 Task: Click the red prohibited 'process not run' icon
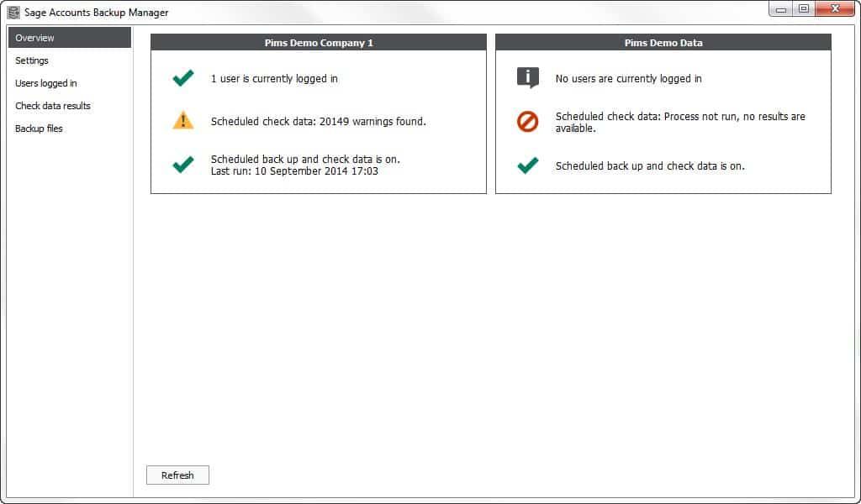(x=528, y=121)
